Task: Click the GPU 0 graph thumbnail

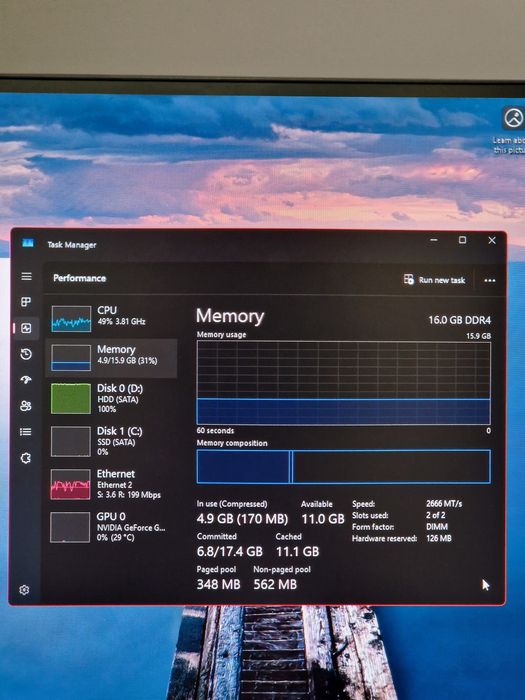Action: [x=70, y=527]
